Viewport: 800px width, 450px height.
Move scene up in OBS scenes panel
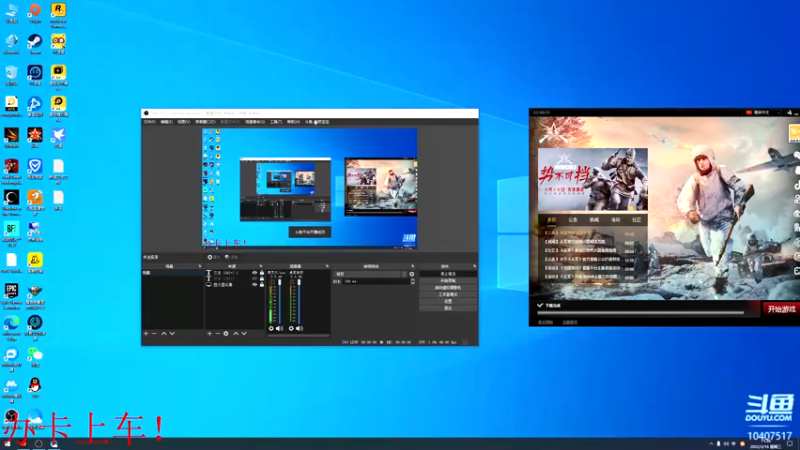coord(164,334)
